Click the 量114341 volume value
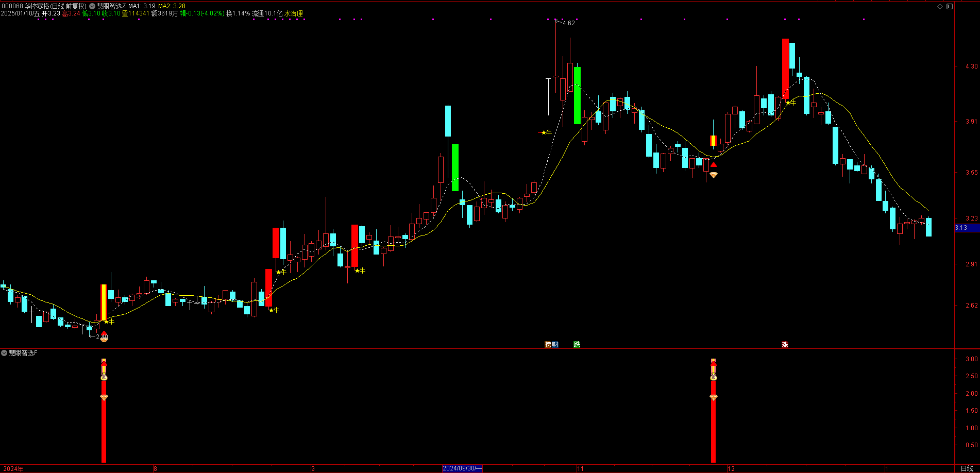This screenshot has height=473, width=980. point(136,13)
